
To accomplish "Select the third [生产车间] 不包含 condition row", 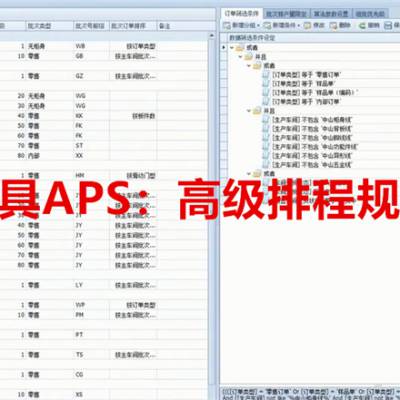I will pos(312,138).
